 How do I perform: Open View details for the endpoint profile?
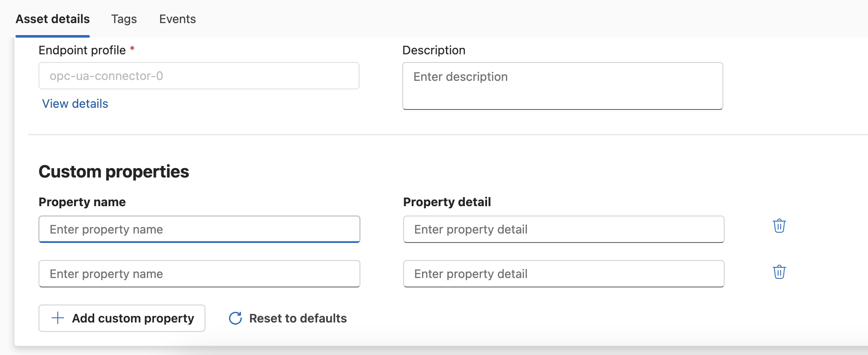[x=74, y=104]
